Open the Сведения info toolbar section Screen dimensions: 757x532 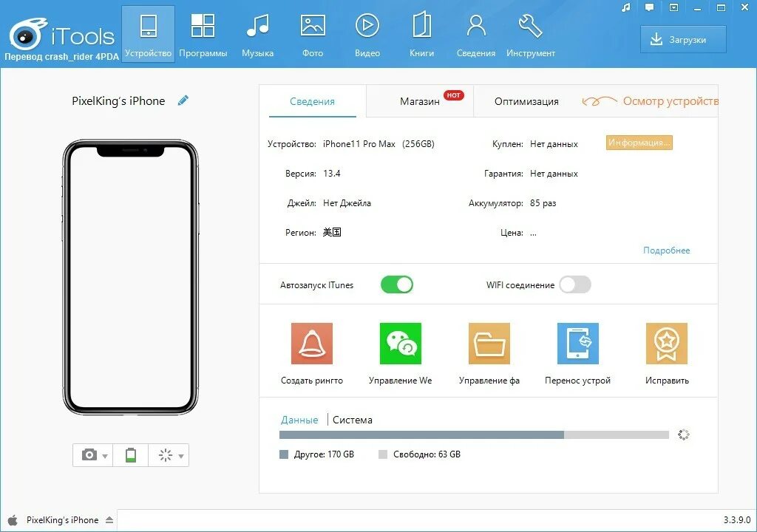[476, 35]
